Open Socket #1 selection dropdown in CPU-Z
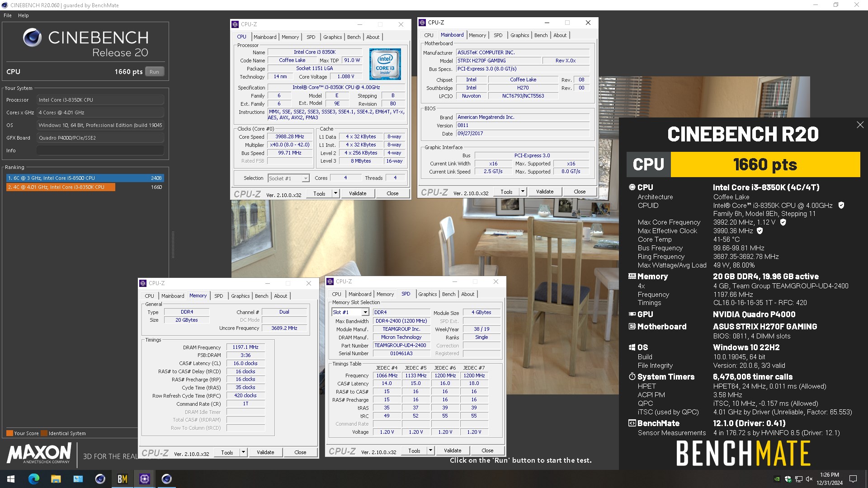Viewport: 868px width, 488px height. coord(289,178)
